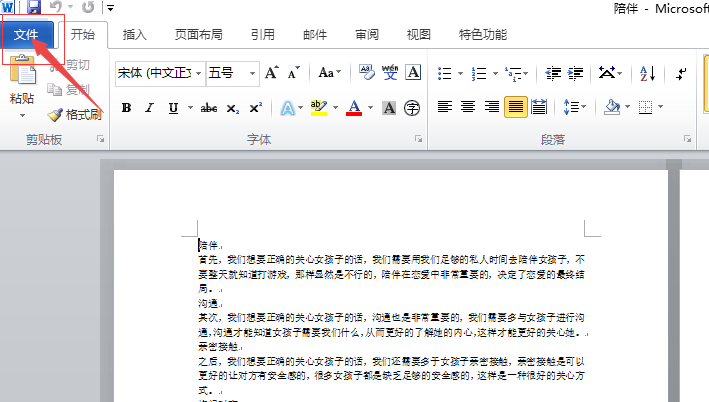Click the Text Effects glowing A icon

click(288, 108)
